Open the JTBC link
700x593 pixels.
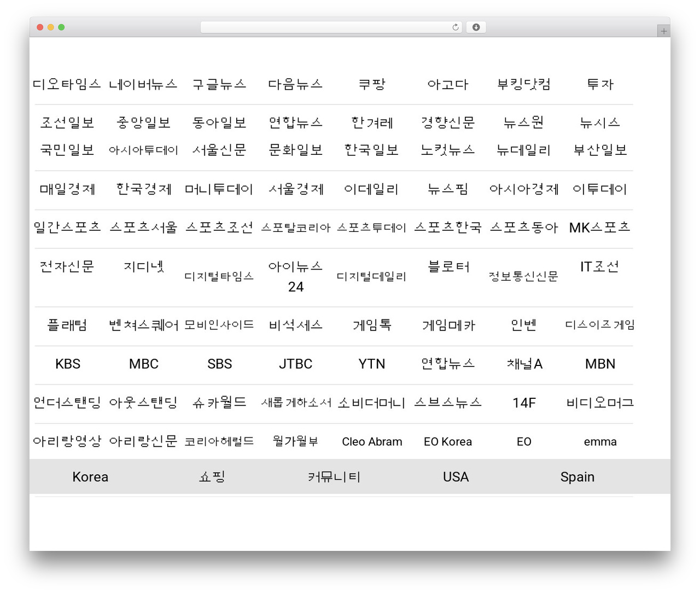point(296,364)
